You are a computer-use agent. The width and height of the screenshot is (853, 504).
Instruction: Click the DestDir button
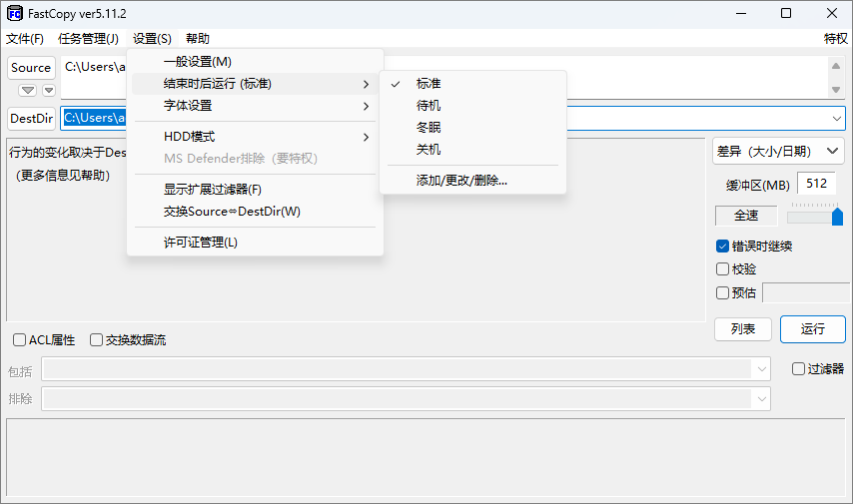(32, 119)
